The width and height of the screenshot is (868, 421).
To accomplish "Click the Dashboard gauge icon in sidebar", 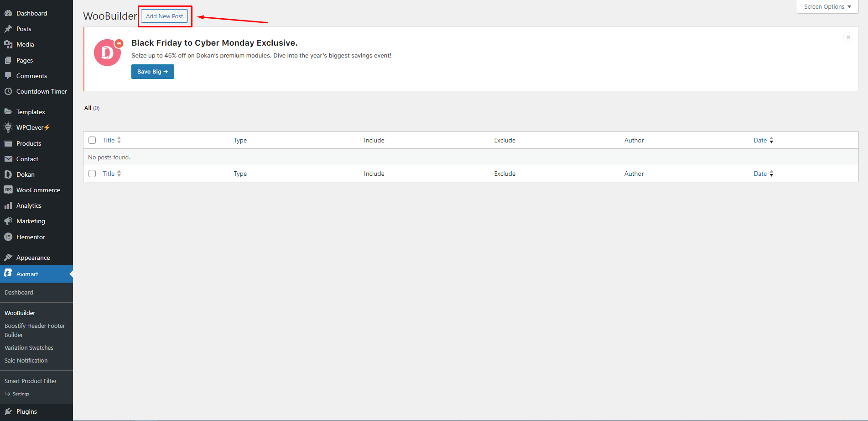I will 8,13.
